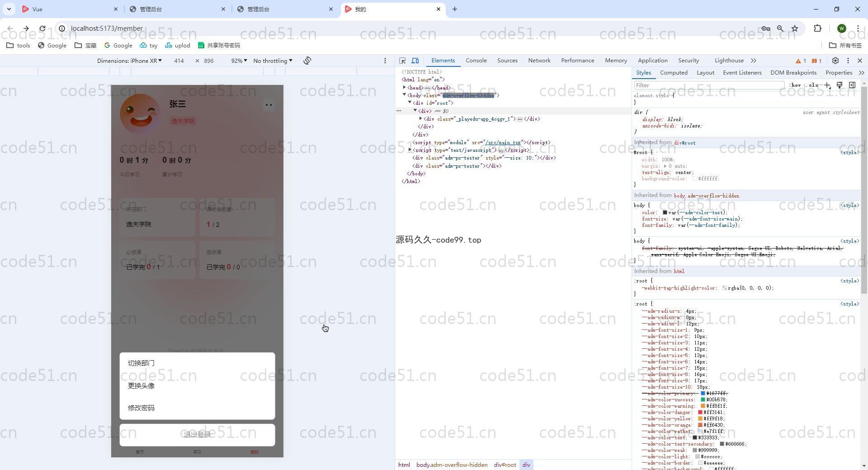Image resolution: width=868 pixels, height=470 pixels.
Task: Click the inspect element picker icon
Action: pos(402,61)
